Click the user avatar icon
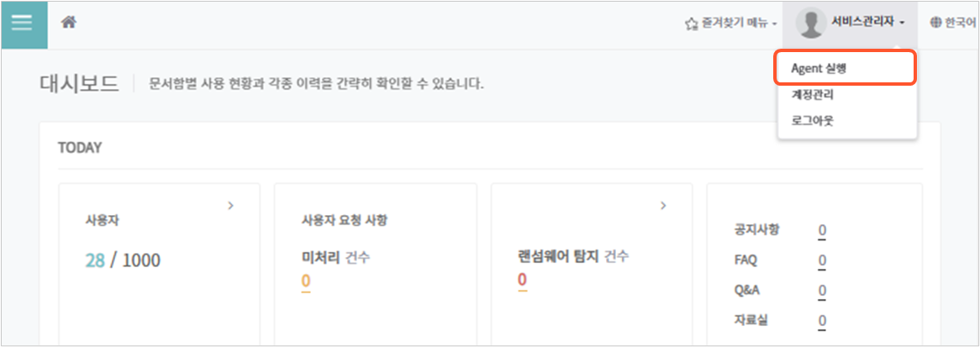980x347 pixels. [x=810, y=23]
